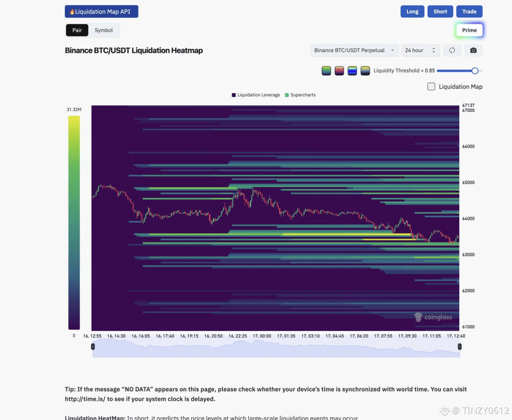Viewport: 512px width, 420px height.
Task: Click the Binance BTC/USDT Liquidation Heatmap title
Action: coord(134,50)
